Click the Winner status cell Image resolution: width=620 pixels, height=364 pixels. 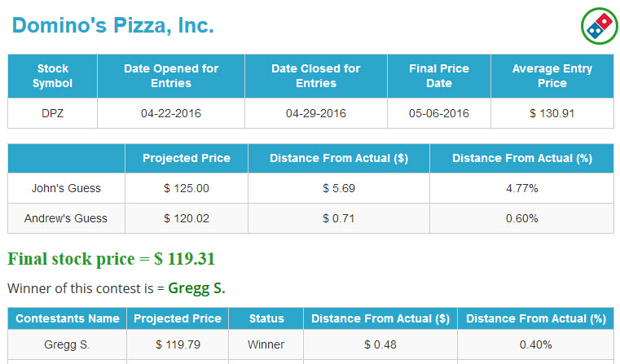pos(266,344)
